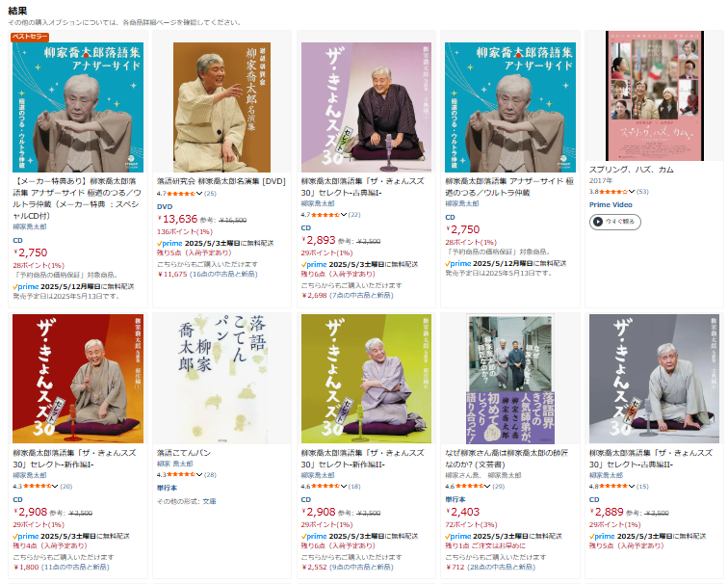Viewport: 728px width, 584px height.
Task: Click the 単行本 format link under 落語こてんパン
Action: (x=167, y=488)
